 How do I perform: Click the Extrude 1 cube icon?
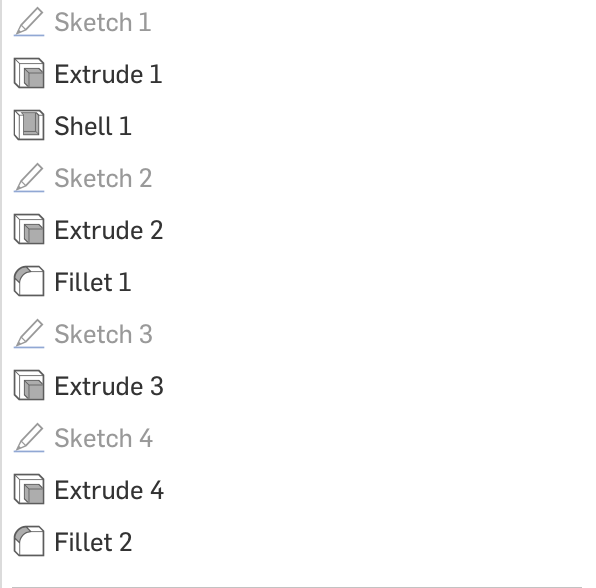coord(29,73)
